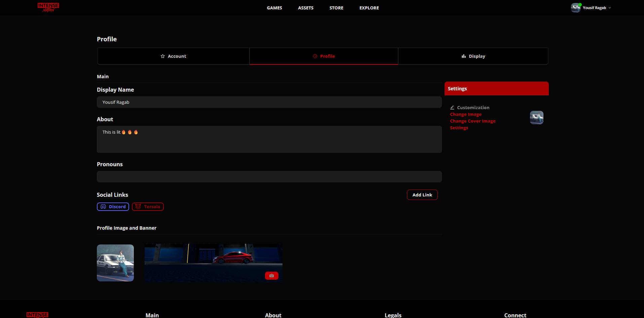Image resolution: width=644 pixels, height=318 pixels.
Task: Select the Profile tab
Action: coord(324,56)
